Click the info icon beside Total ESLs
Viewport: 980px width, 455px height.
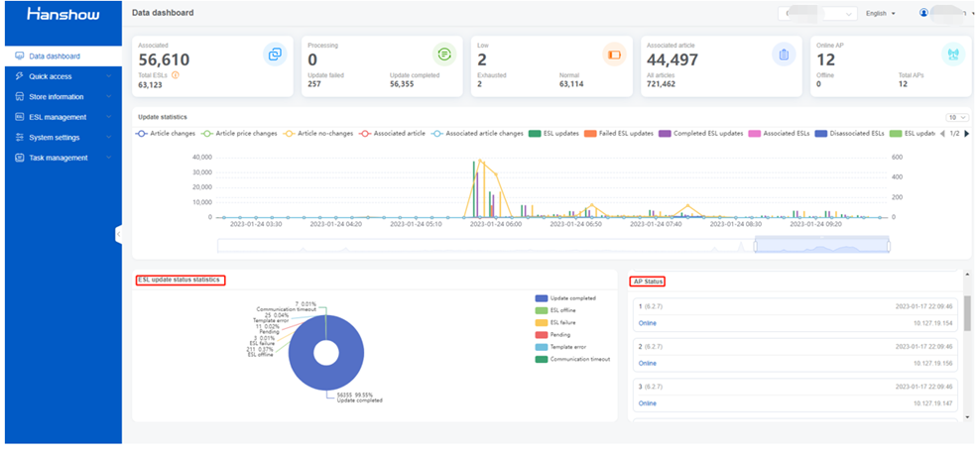tap(176, 75)
